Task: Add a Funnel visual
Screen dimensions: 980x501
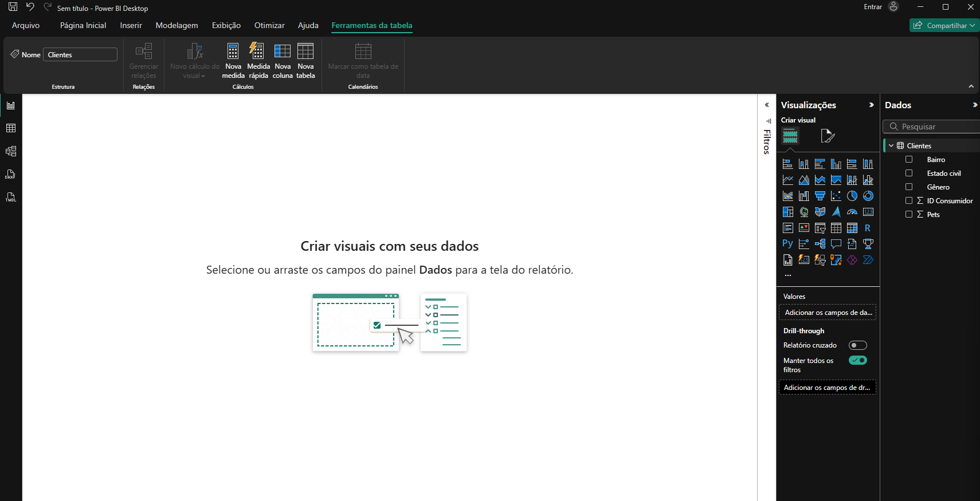Action: pyautogui.click(x=820, y=196)
